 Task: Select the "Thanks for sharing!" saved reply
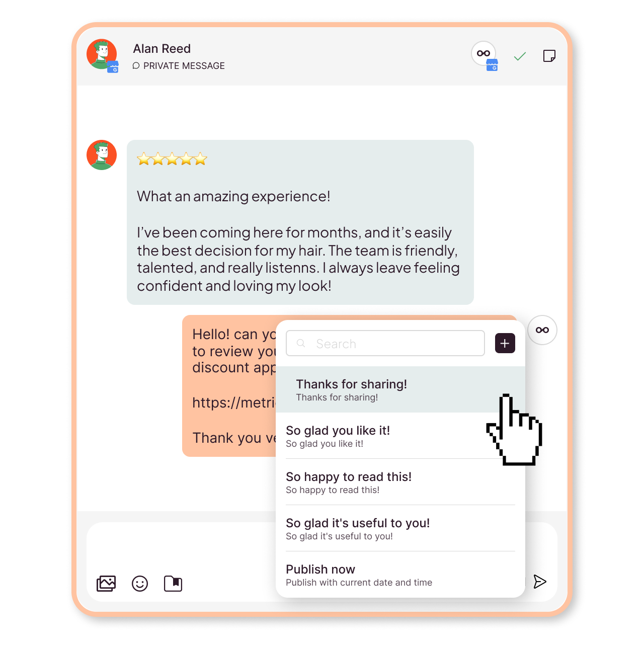400,390
